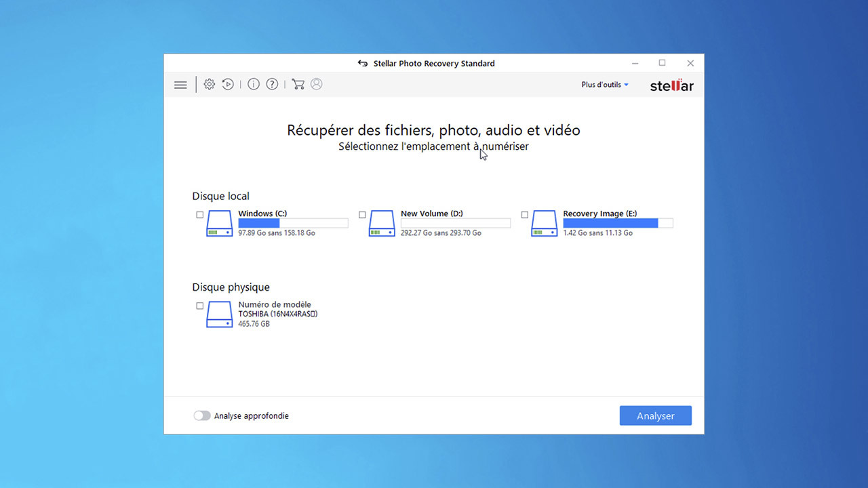Click the TOSHIBA physical disk icon

(220, 314)
